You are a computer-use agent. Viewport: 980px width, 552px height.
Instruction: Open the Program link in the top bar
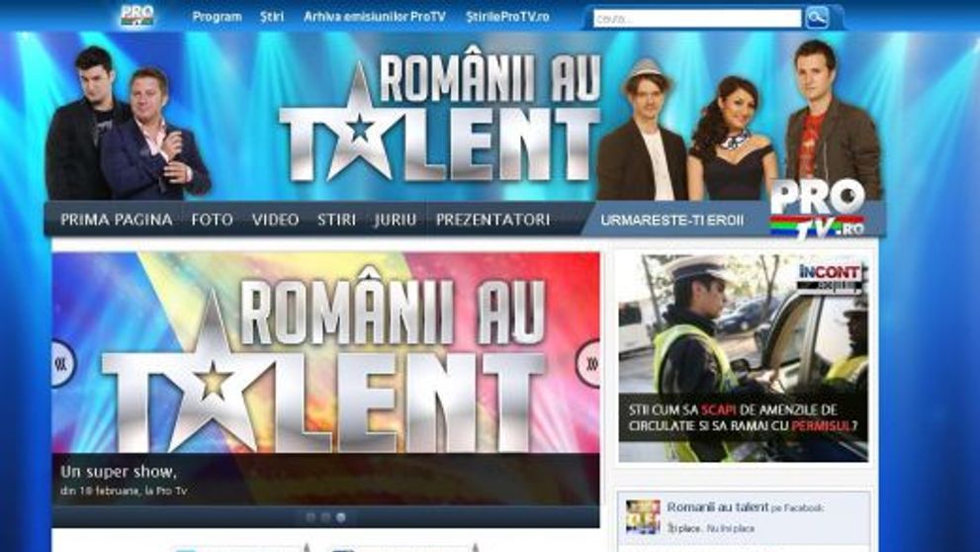(217, 17)
